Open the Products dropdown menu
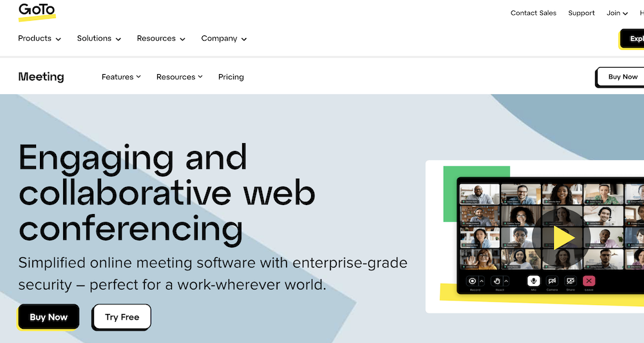Viewport: 644px width, 343px height. tap(39, 39)
